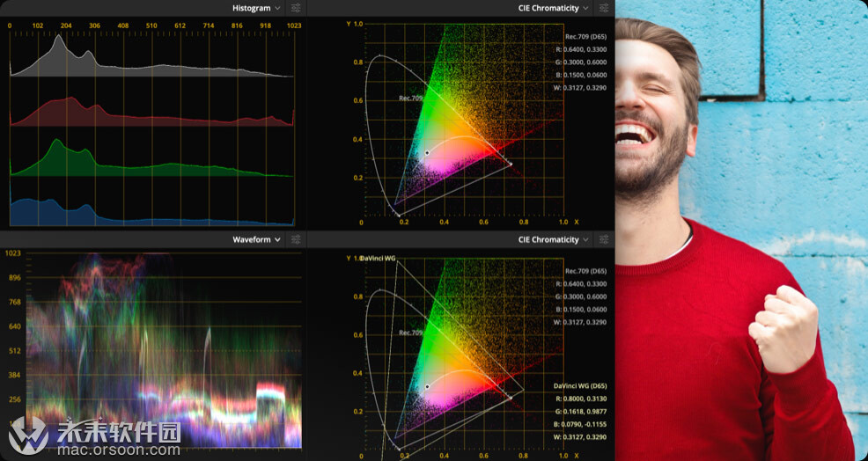Image resolution: width=868 pixels, height=461 pixels.
Task: Click the B: 0.0790, -0.1155 value
Action: pyautogui.click(x=579, y=424)
